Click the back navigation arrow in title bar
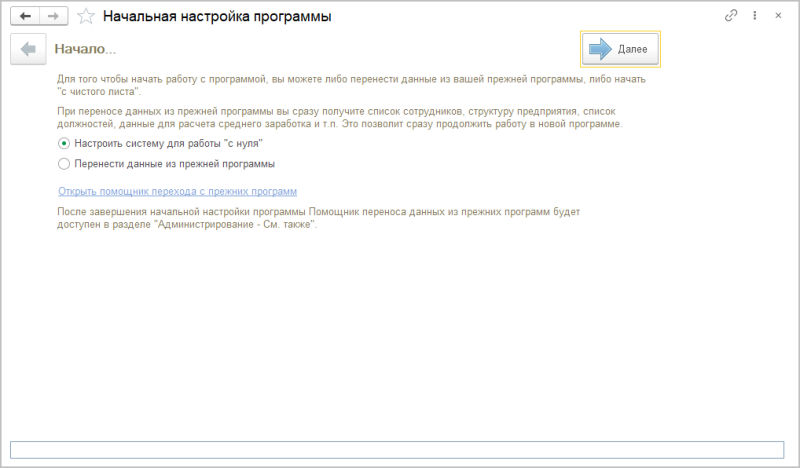This screenshot has height=468, width=800. point(26,17)
